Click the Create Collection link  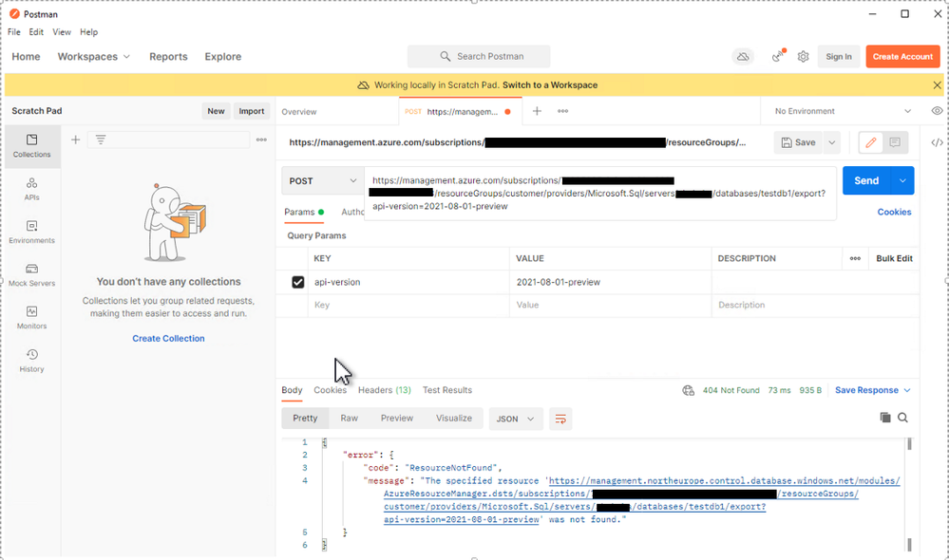click(168, 339)
